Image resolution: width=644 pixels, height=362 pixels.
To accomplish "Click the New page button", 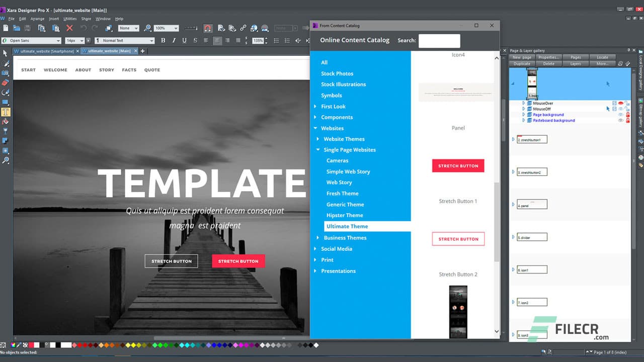I will 521,57.
